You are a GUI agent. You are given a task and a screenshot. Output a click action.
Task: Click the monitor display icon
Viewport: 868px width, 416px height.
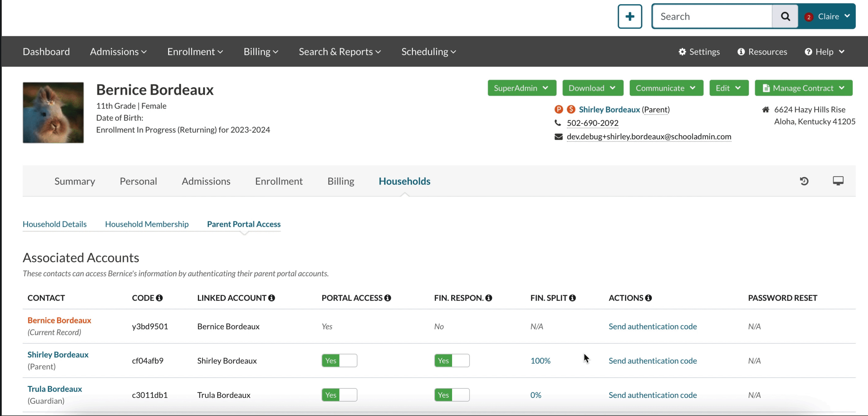coord(838,181)
